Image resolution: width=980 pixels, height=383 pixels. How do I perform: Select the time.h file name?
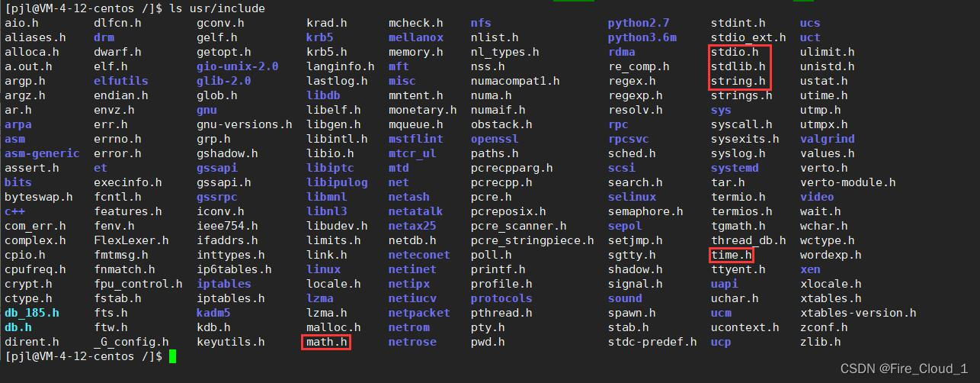pyautogui.click(x=732, y=255)
